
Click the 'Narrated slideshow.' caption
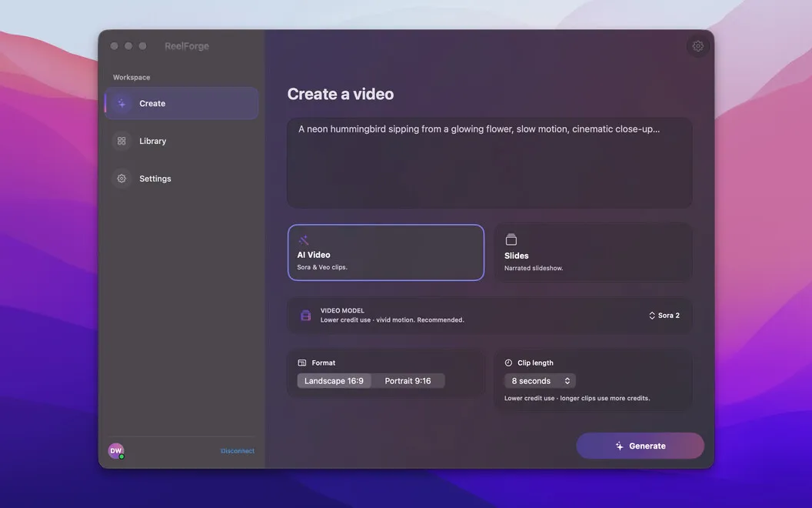[534, 268]
